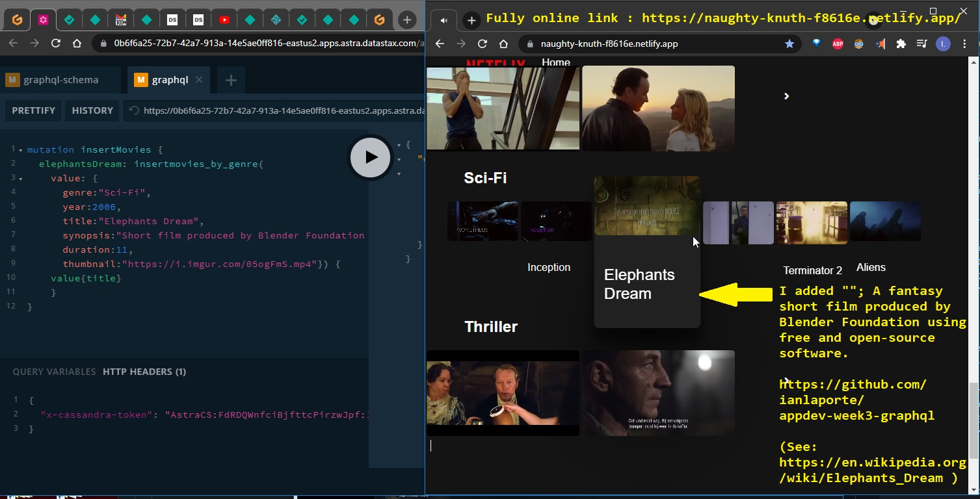Click home icon in the netlify browser
980x499 pixels.
tap(503, 44)
